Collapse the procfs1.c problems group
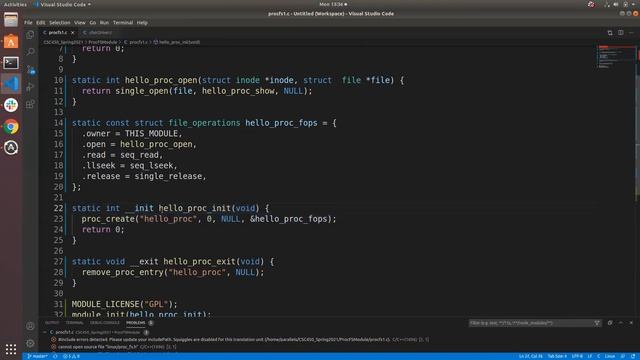Image resolution: width=640 pixels, height=360 pixels. (45, 332)
